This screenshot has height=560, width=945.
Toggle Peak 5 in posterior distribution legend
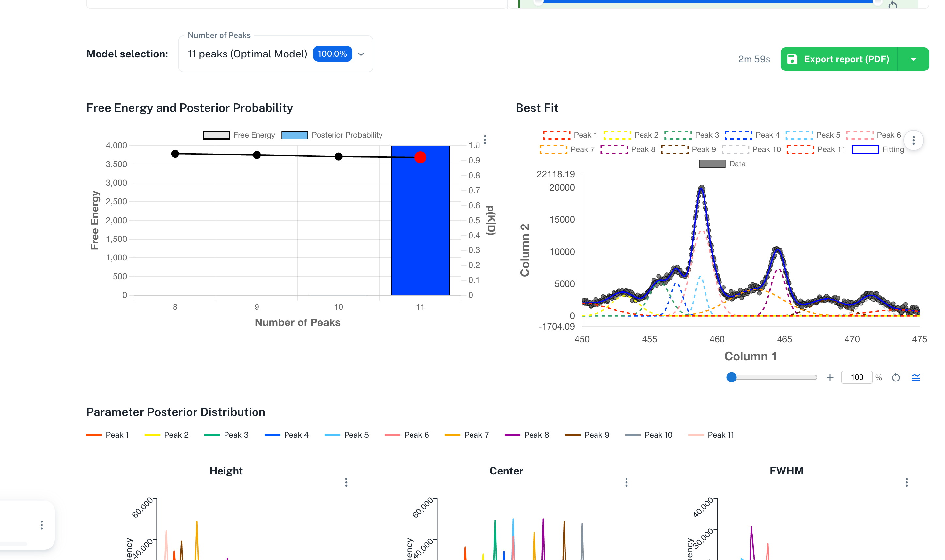347,435
